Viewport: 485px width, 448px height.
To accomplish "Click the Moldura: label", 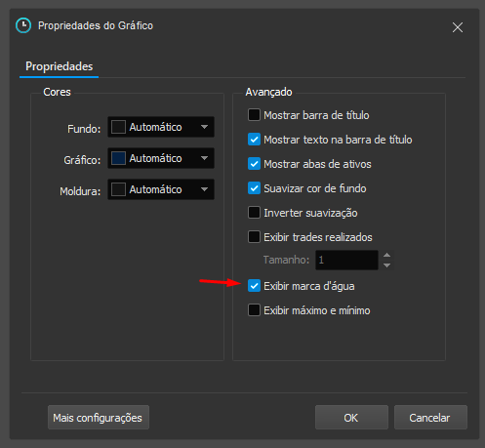I will [x=80, y=191].
